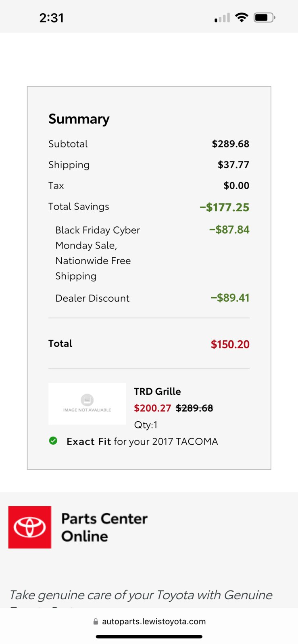Tap the autoparts.lewistoyota.com address bar

click(x=149, y=621)
